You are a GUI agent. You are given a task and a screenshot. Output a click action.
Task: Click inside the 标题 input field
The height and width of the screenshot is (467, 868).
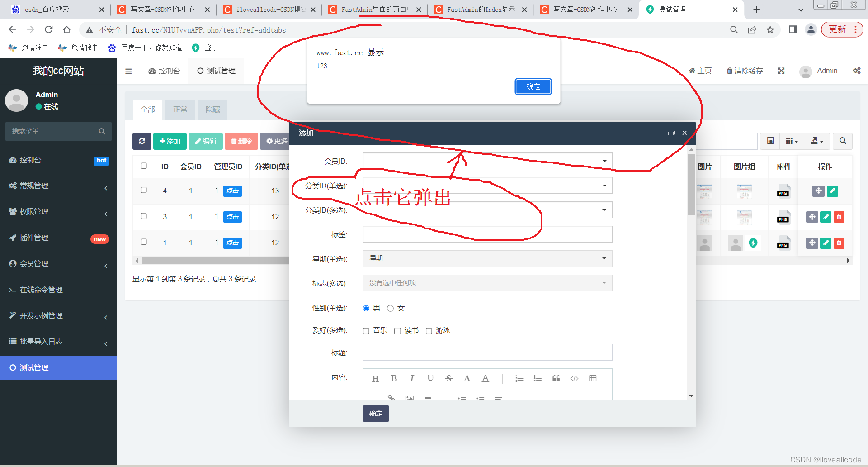coord(487,352)
